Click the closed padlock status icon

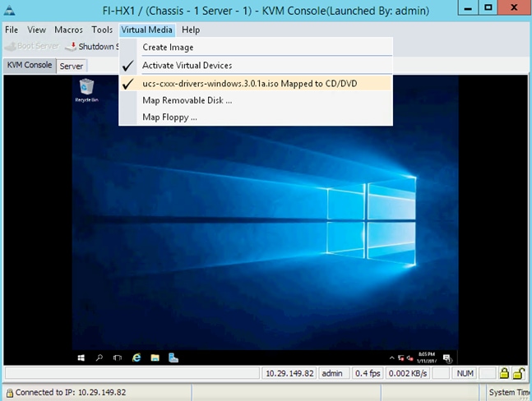(x=504, y=373)
